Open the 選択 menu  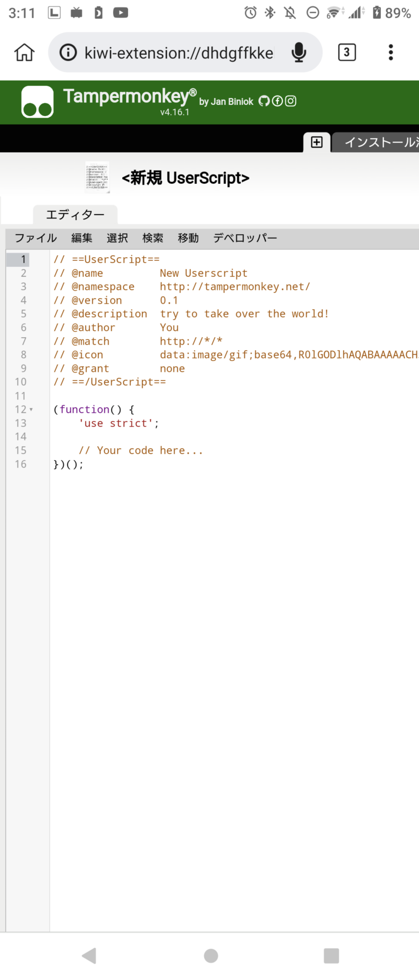click(117, 238)
